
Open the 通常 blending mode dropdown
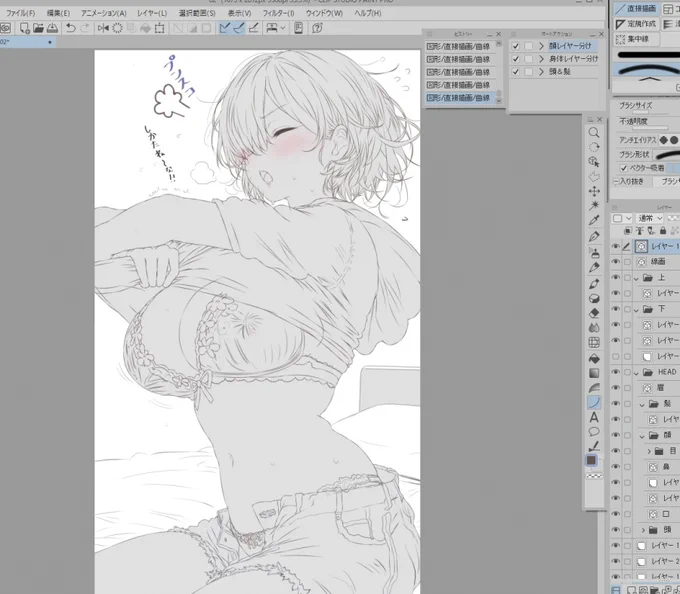(x=649, y=218)
